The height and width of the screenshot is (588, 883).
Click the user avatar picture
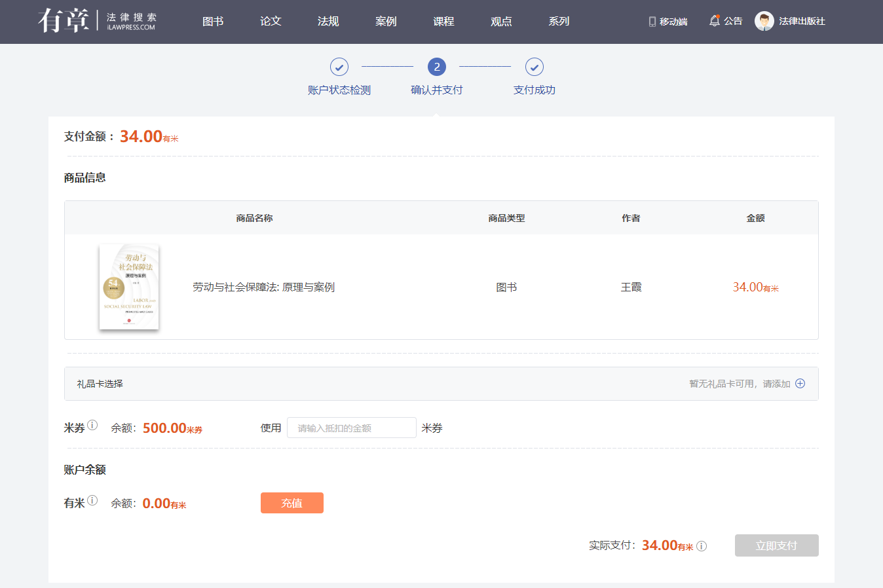(764, 21)
